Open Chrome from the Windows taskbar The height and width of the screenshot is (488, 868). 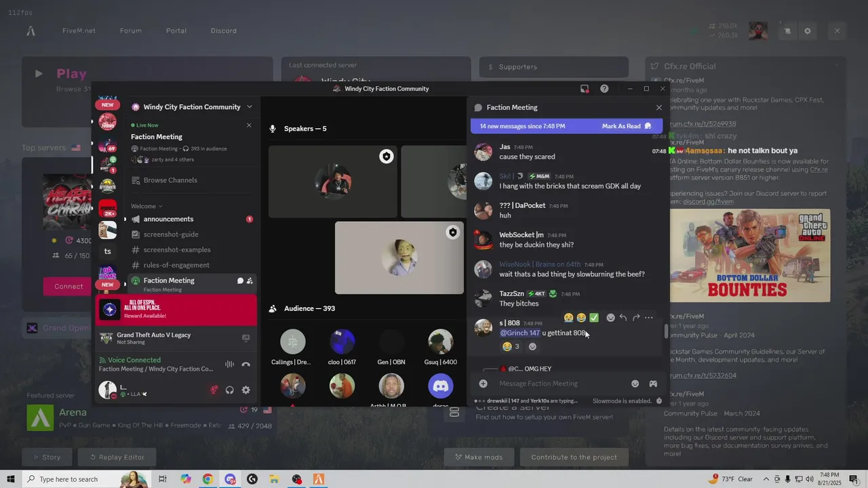coord(208,479)
